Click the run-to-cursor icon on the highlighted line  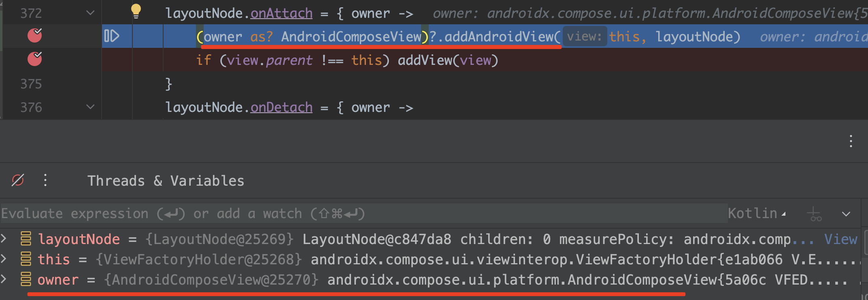[112, 36]
